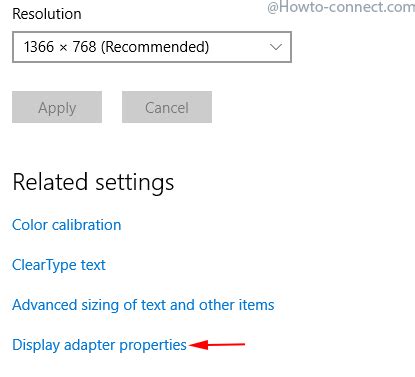
Task: Select the 1366 × 768 (Recommended) value text
Action: pos(116,47)
